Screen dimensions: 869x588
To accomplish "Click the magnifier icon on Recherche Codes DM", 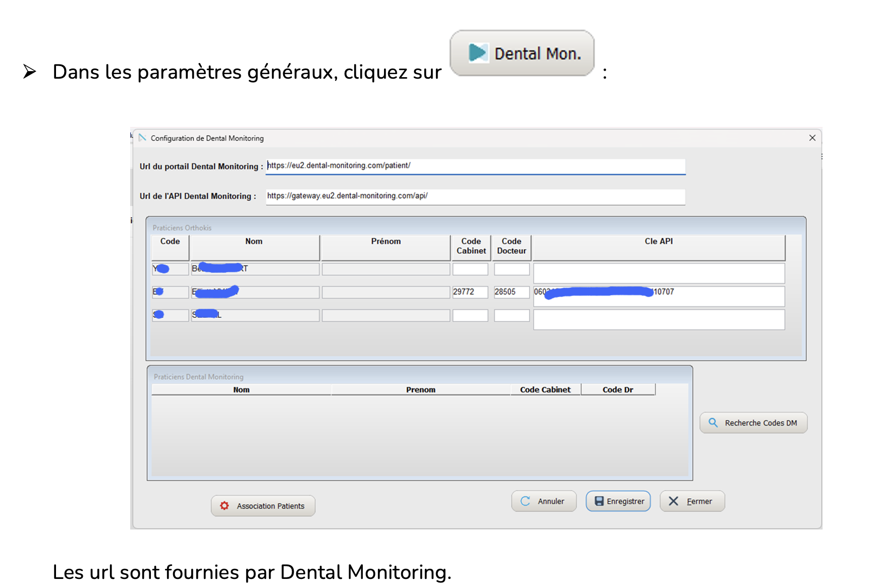I will tap(713, 423).
